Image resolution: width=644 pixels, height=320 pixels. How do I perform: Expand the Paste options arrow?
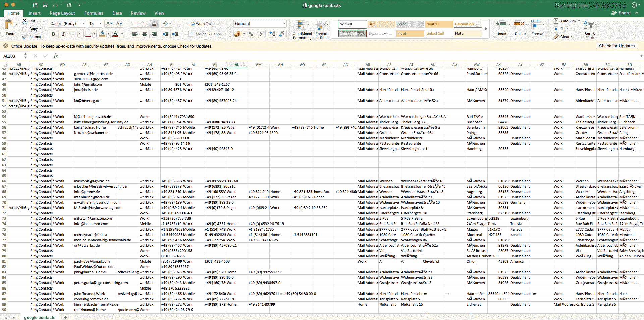[17, 24]
